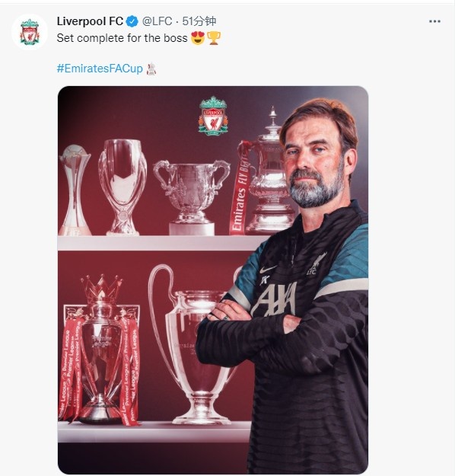The height and width of the screenshot is (476, 455).
Task: Click the gold trophy emoji
Action: click(x=214, y=38)
